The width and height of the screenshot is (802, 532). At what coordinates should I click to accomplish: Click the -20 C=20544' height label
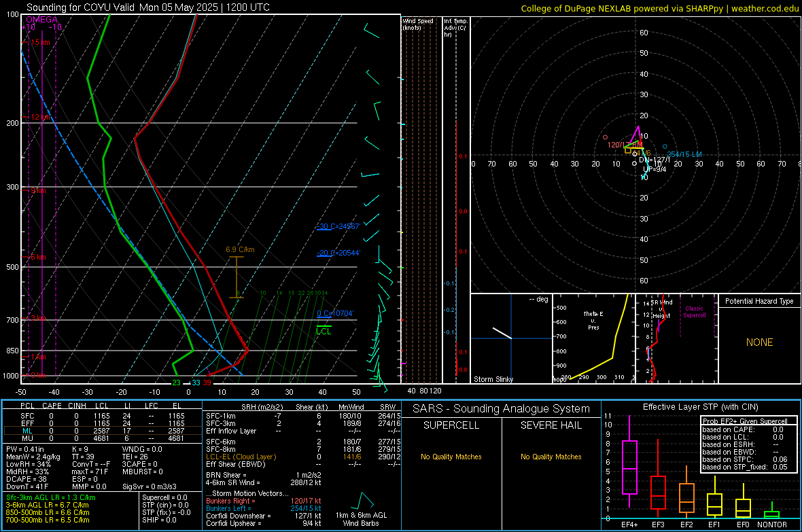pyautogui.click(x=338, y=253)
